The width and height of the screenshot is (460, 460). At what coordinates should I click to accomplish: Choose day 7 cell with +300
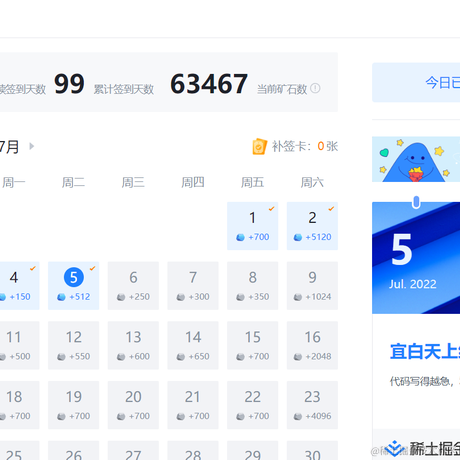(x=193, y=286)
